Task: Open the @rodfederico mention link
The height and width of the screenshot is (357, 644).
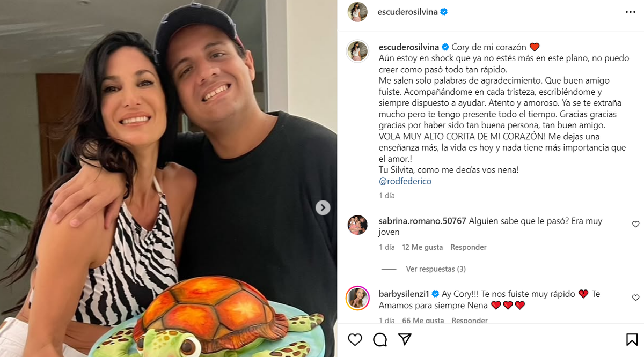Action: tap(405, 181)
